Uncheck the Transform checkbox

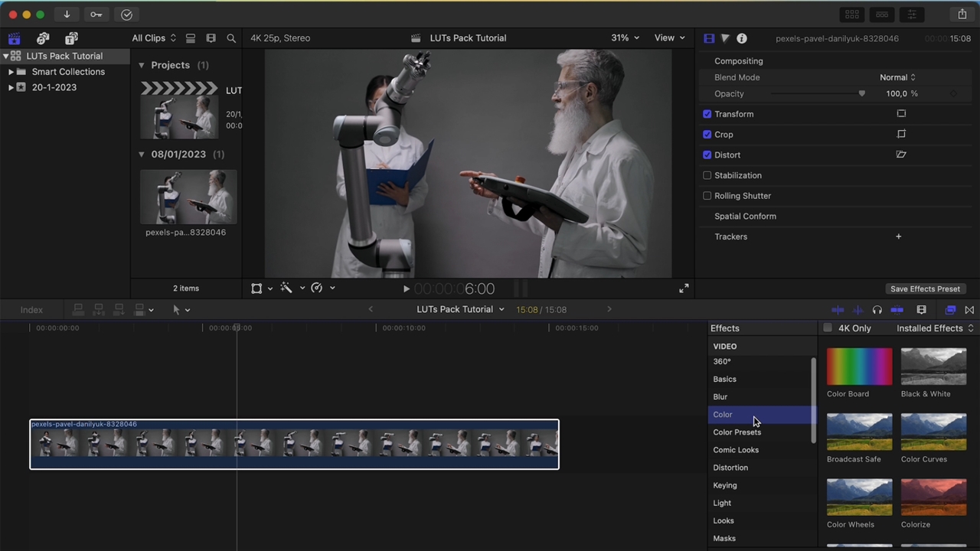pos(707,114)
